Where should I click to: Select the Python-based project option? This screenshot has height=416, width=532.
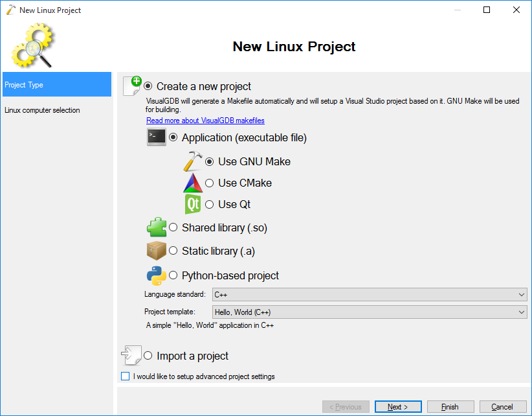[173, 275]
